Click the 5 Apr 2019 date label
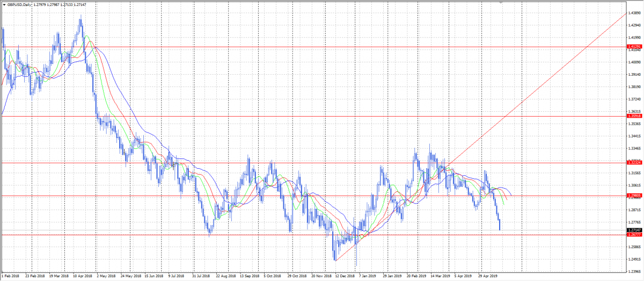 [463, 277]
